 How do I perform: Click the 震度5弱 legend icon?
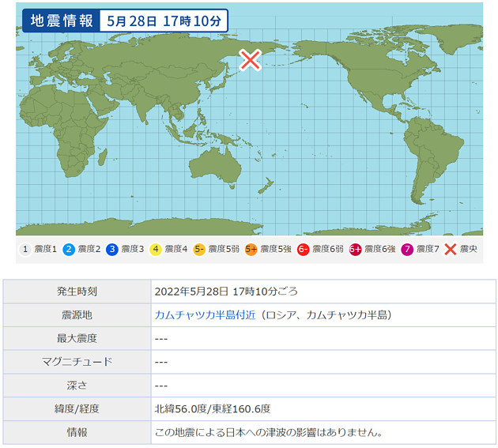[x=199, y=250]
